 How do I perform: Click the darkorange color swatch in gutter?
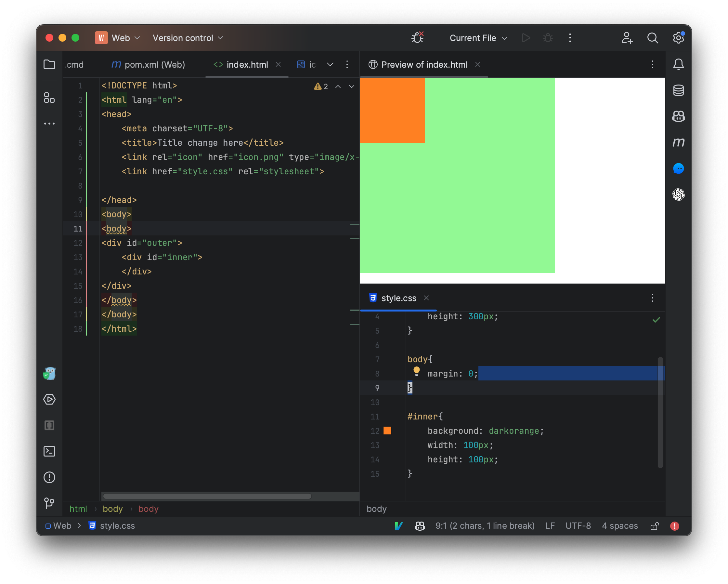(388, 431)
